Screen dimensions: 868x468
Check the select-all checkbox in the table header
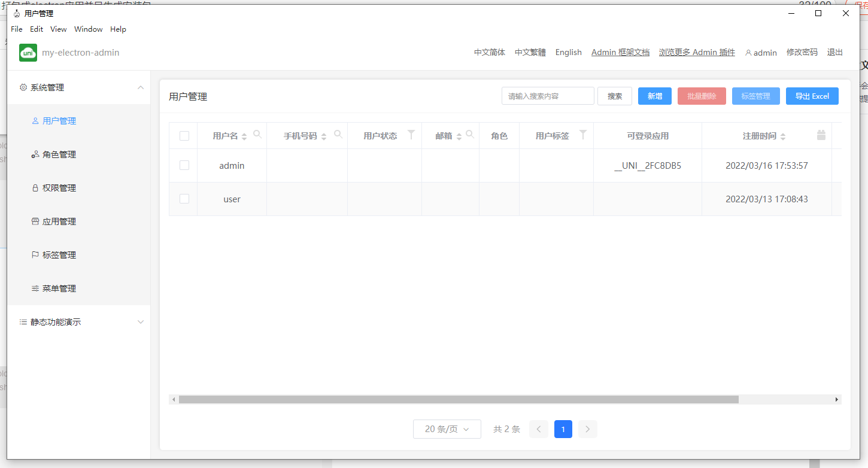coord(184,135)
